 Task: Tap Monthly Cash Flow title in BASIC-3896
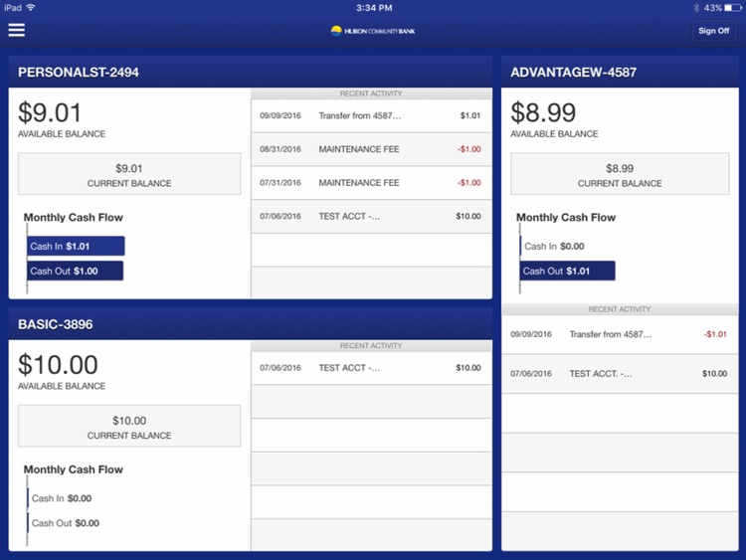[x=74, y=469]
